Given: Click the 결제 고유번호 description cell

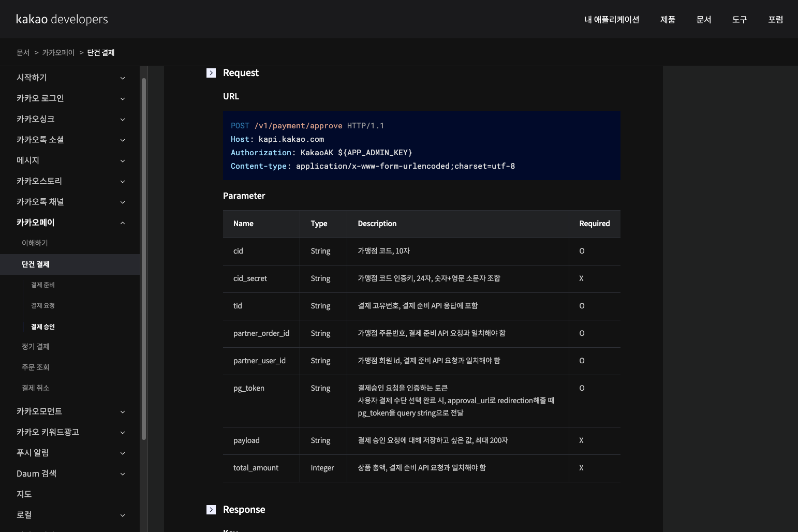Looking at the screenshot, I should click(x=458, y=306).
